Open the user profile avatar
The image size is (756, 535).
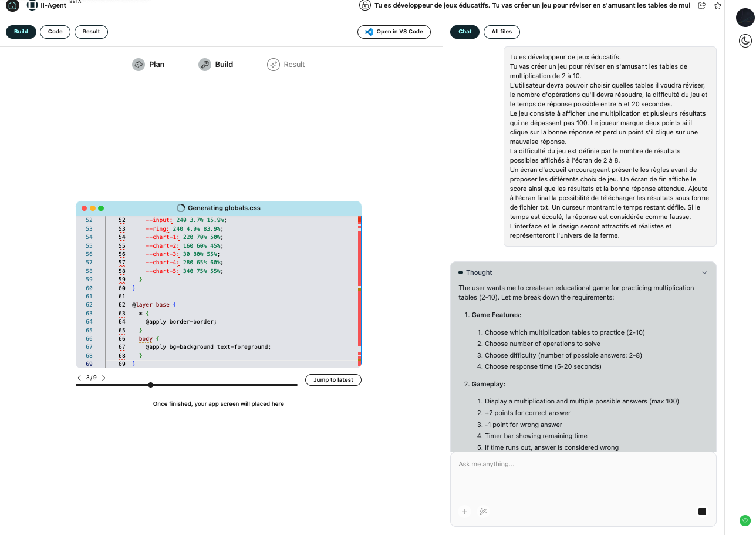(x=745, y=18)
